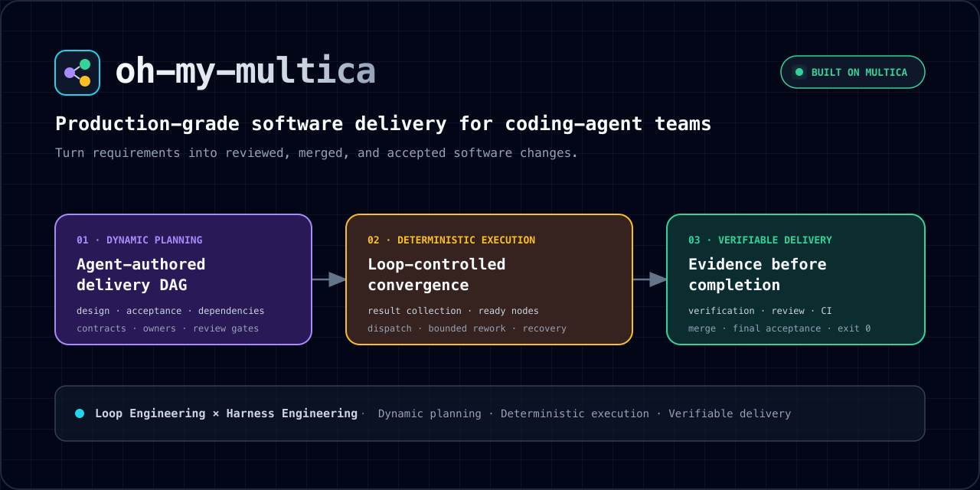Image resolution: width=980 pixels, height=490 pixels.
Task: Click the oh-my-multica logo icon
Action: (77, 73)
